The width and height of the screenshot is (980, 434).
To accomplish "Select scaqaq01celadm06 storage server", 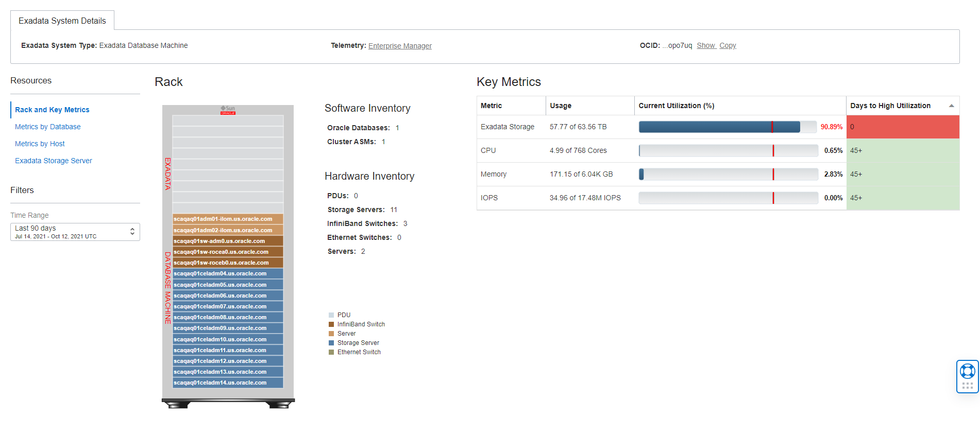I will [x=228, y=296].
